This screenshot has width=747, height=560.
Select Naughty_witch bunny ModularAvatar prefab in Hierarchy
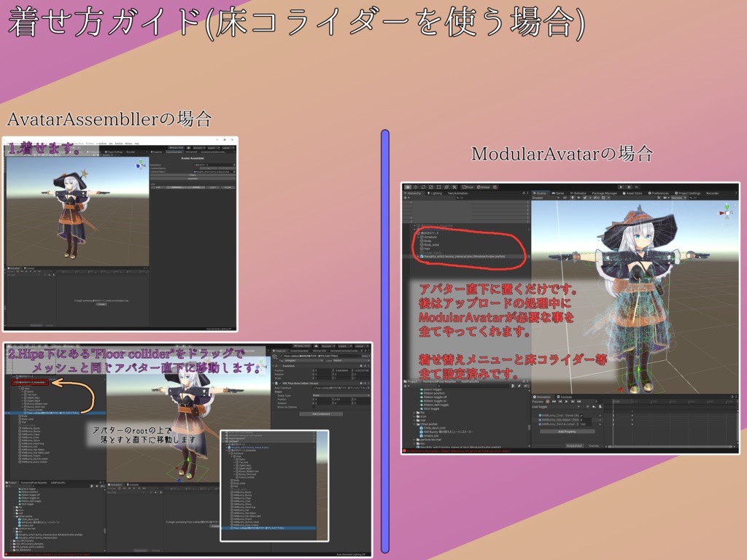[463, 257]
